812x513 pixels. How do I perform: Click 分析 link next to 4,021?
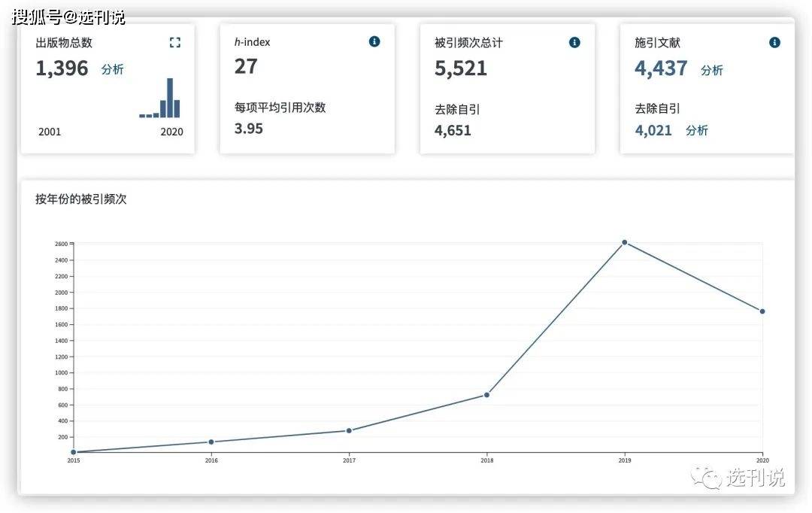click(696, 131)
